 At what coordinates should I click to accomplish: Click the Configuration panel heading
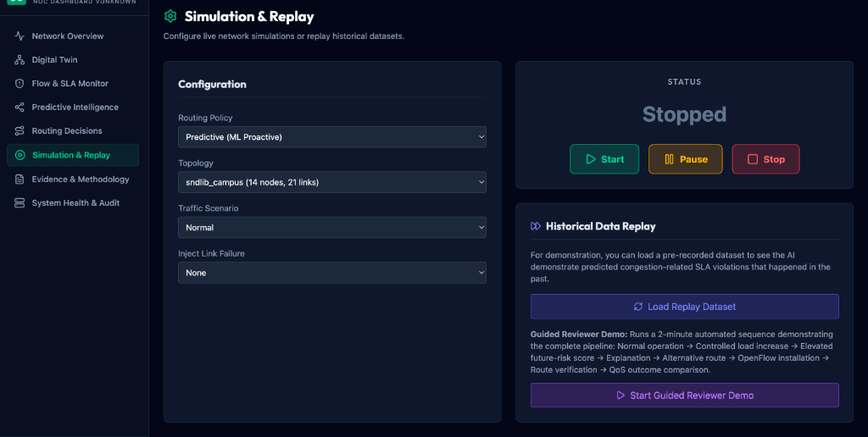[212, 84]
